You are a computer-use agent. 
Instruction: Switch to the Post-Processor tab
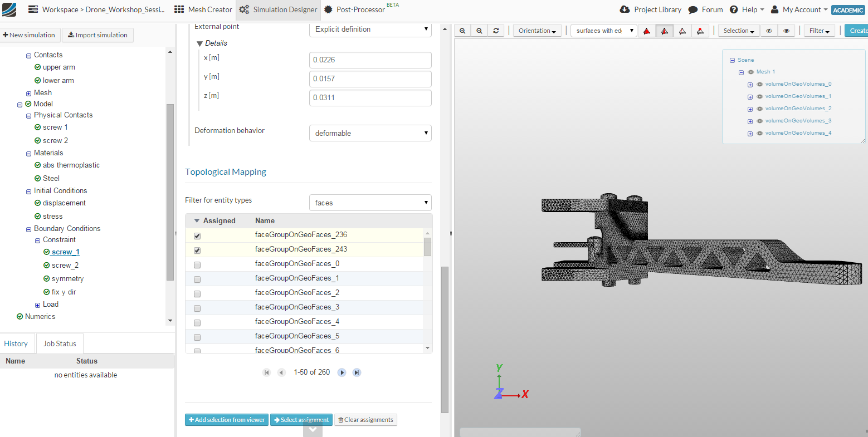coord(355,9)
